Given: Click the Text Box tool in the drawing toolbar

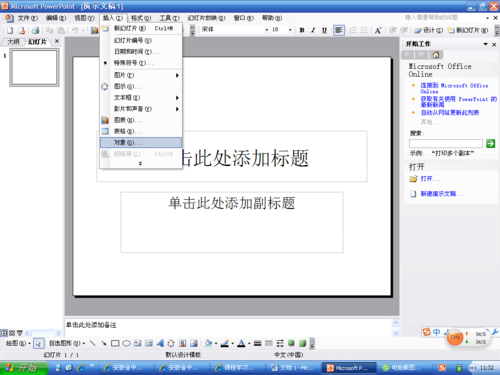Looking at the screenshot, I should pyautogui.click(x=138, y=343).
